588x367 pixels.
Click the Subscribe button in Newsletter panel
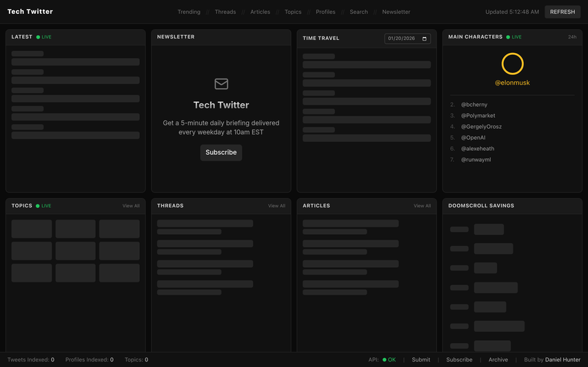[x=221, y=152]
